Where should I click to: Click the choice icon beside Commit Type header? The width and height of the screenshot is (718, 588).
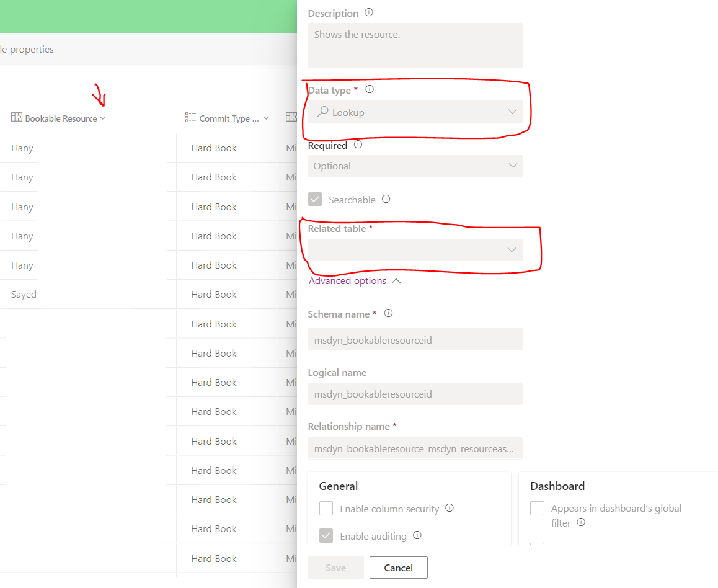190,117
